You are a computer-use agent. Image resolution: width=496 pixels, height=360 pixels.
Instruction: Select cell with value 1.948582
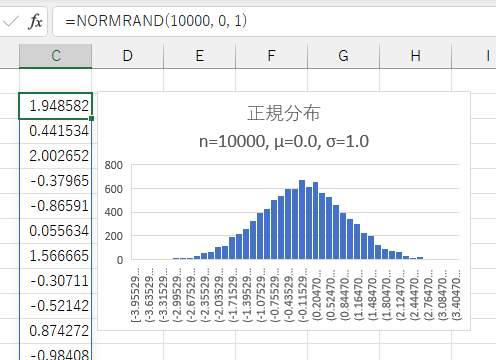(56, 106)
